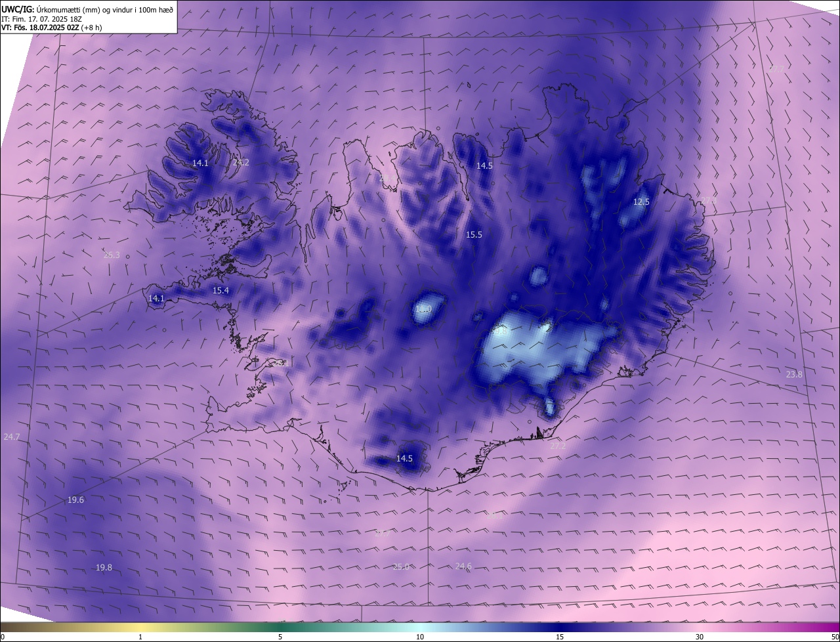Click the 16.0 value on the light patch

(423, 309)
